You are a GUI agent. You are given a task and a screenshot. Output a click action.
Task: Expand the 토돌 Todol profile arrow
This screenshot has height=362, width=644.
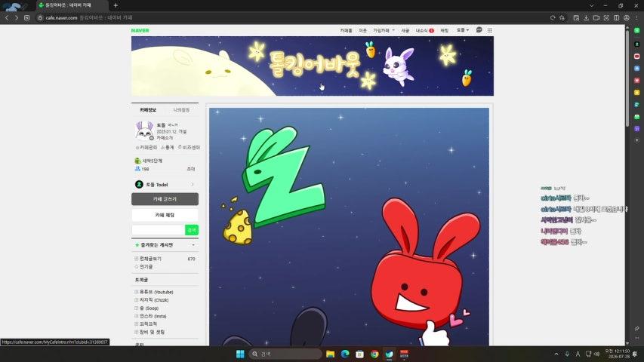point(193,185)
